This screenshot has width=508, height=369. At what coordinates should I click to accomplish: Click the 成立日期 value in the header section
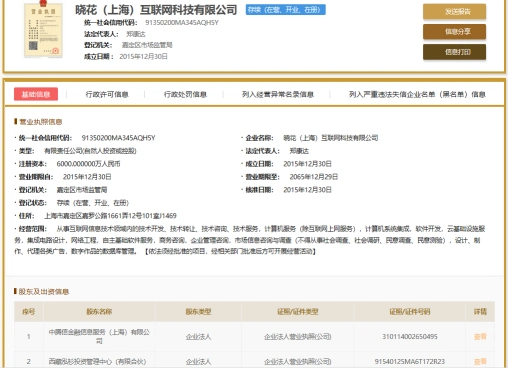click(143, 57)
